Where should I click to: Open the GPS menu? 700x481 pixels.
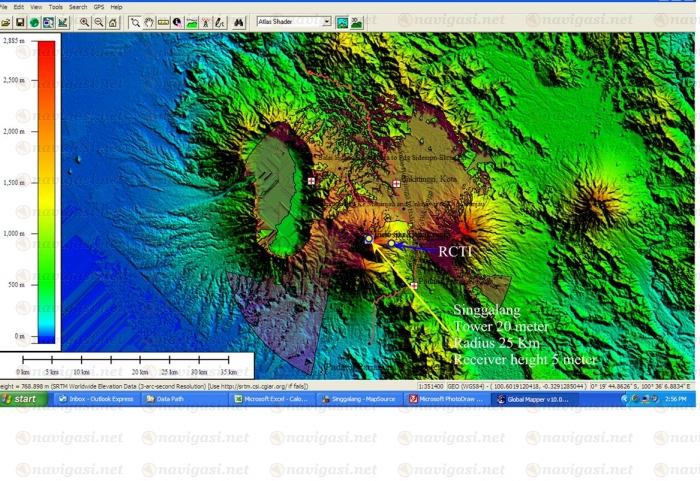[x=99, y=6]
